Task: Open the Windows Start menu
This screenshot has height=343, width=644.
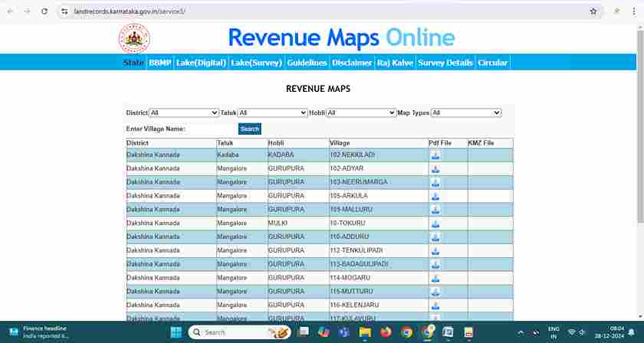Action: (x=176, y=332)
